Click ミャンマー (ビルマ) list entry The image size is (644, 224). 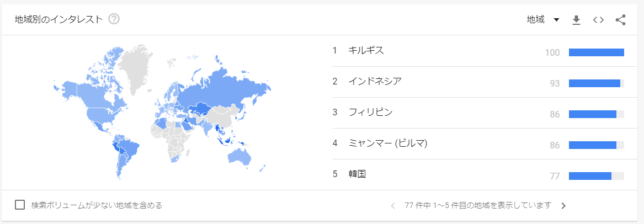pyautogui.click(x=388, y=143)
